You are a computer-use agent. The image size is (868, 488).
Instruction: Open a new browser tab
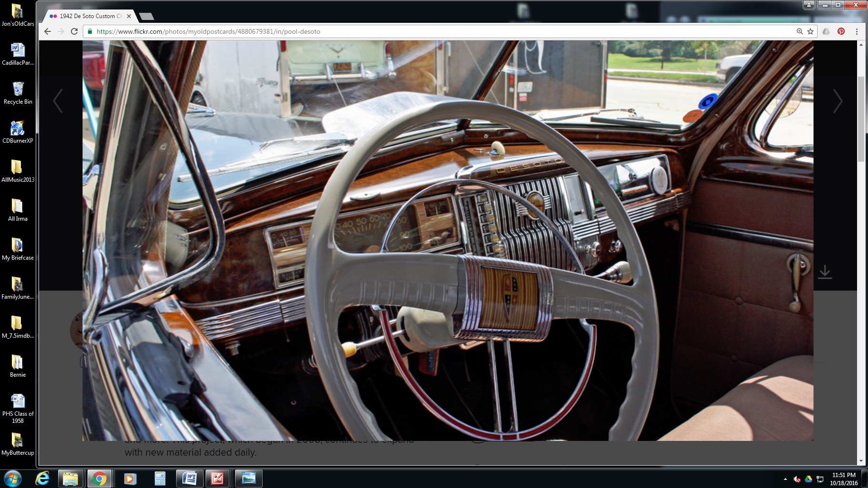147,17
